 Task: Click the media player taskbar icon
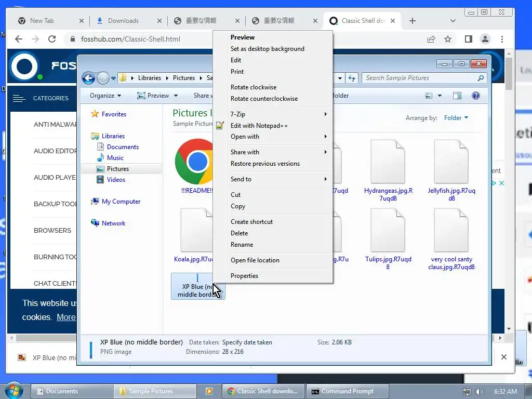click(x=209, y=391)
